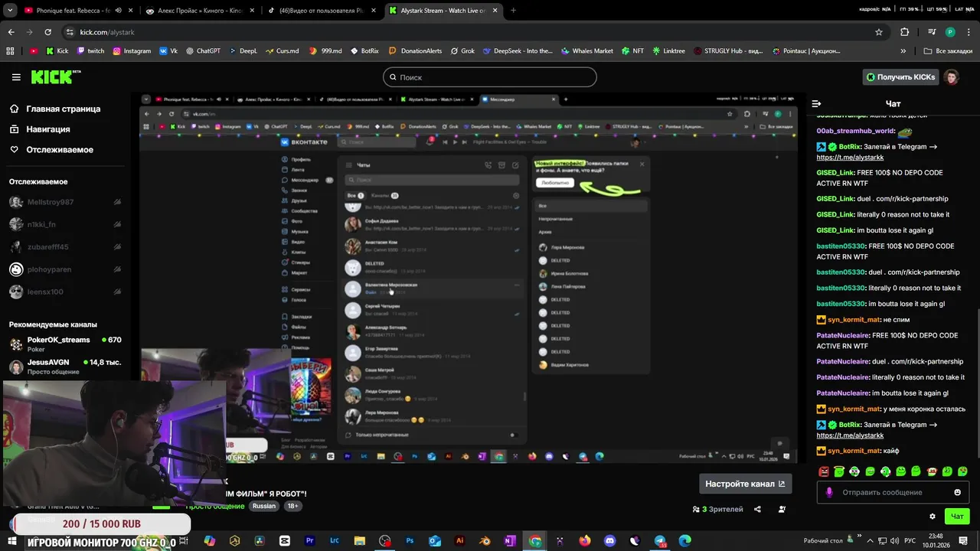Open Все закладки folder
The image size is (980, 551).
tap(947, 51)
